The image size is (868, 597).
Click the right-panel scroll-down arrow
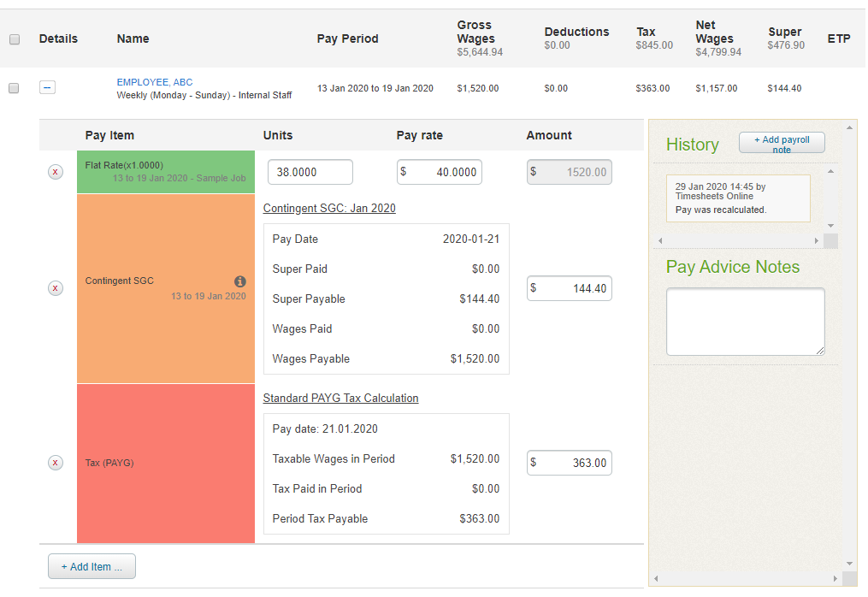(x=848, y=564)
